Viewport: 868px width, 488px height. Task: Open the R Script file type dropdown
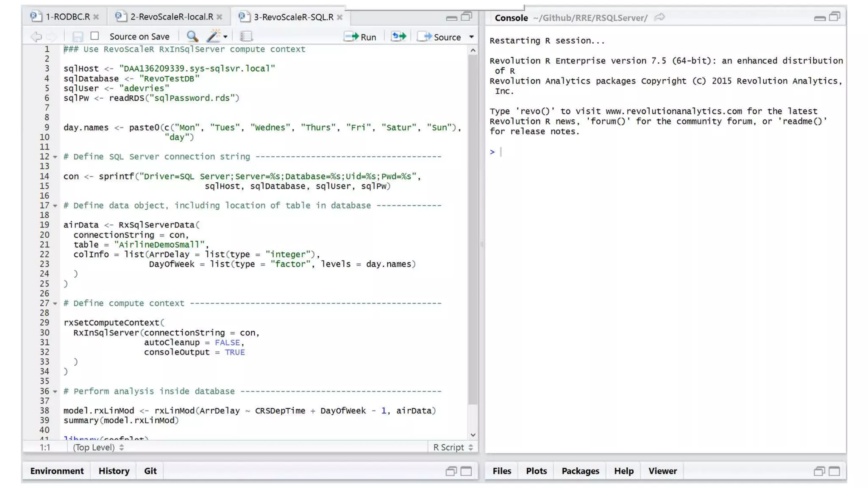[x=453, y=447]
